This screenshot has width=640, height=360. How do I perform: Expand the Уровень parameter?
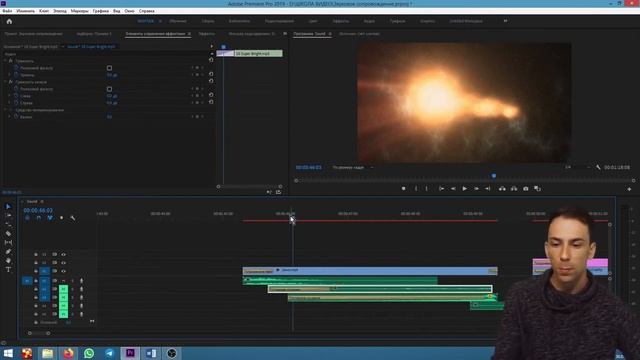click(x=10, y=75)
